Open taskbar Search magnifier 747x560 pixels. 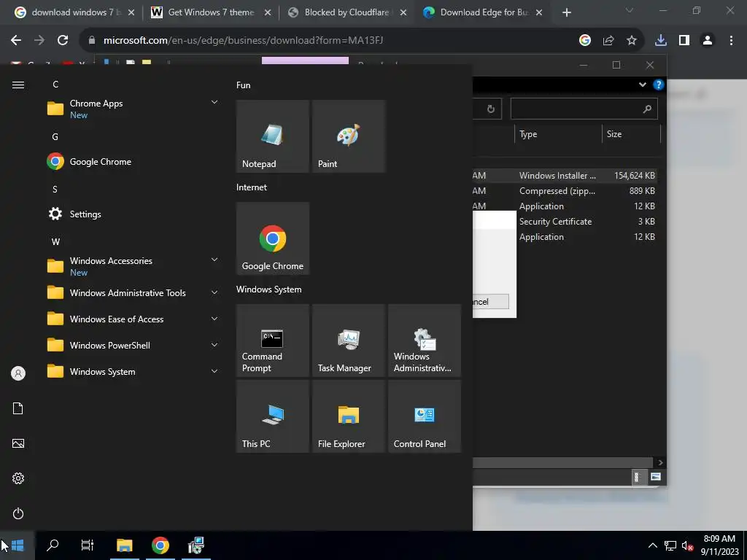(53, 545)
